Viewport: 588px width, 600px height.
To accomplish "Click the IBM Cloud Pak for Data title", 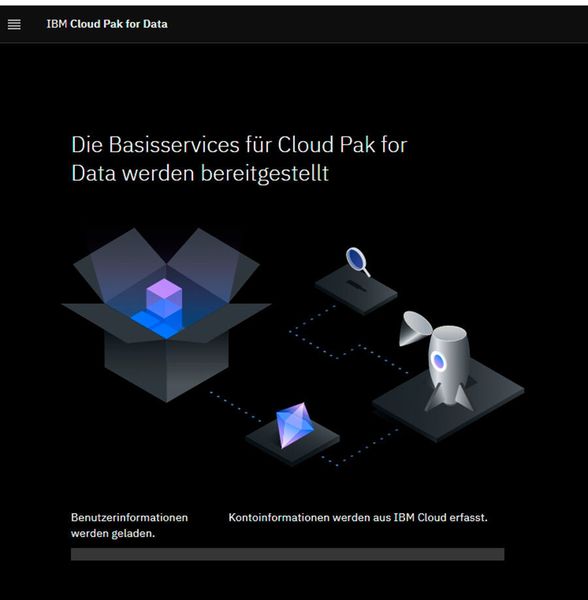I will [x=107, y=24].
